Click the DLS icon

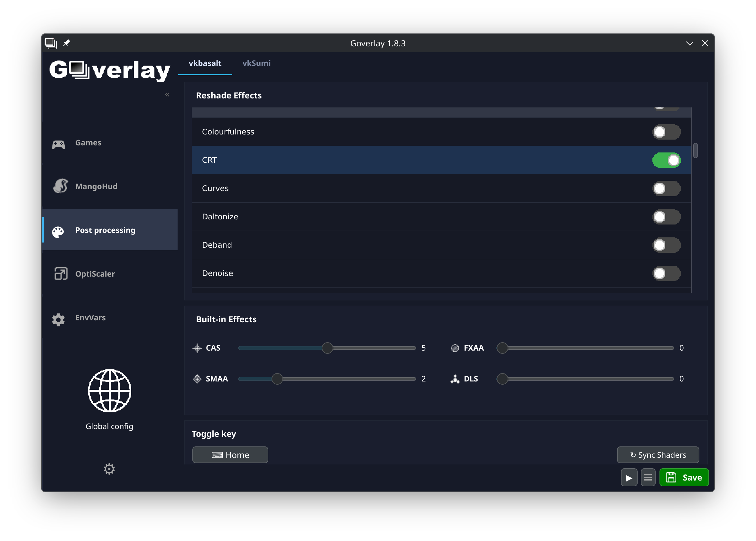[455, 379]
